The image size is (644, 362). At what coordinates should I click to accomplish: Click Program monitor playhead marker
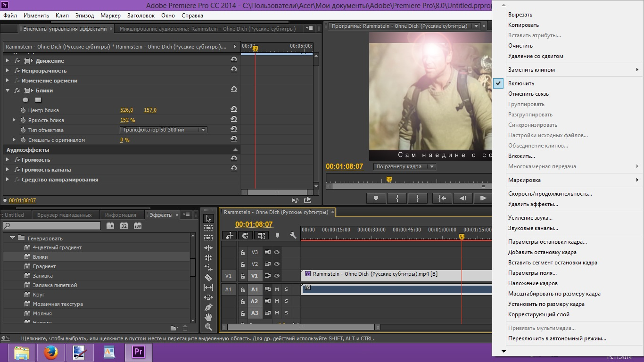(389, 179)
